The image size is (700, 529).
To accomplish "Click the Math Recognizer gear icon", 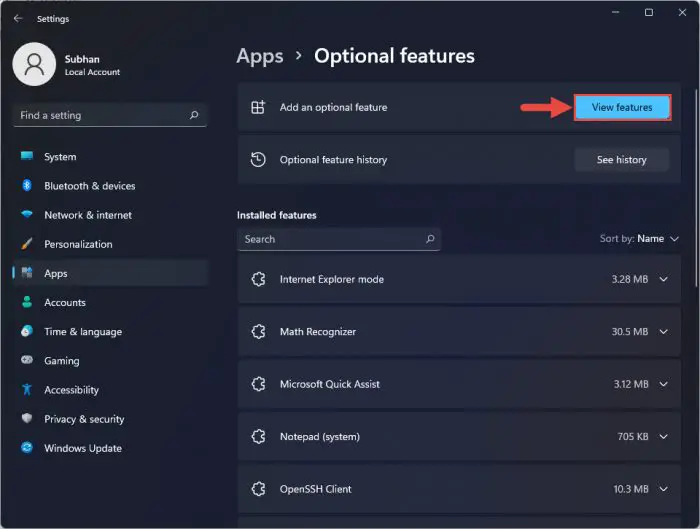I will pos(258,331).
